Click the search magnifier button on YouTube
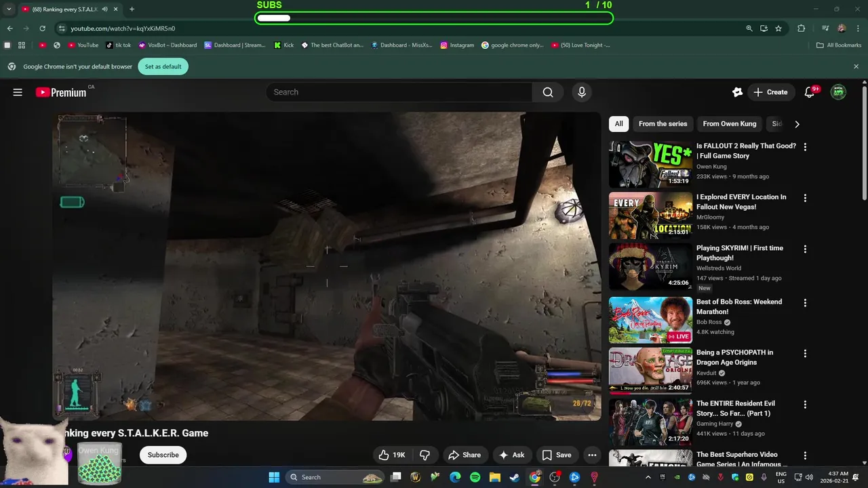Viewport: 868px width, 488px height. (x=548, y=92)
